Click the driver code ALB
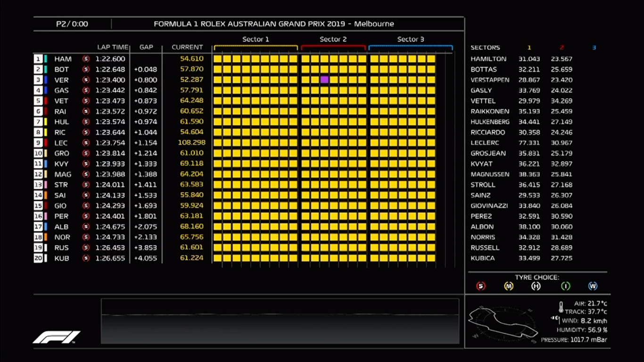Image resolution: width=644 pixels, height=362 pixels. [61, 227]
